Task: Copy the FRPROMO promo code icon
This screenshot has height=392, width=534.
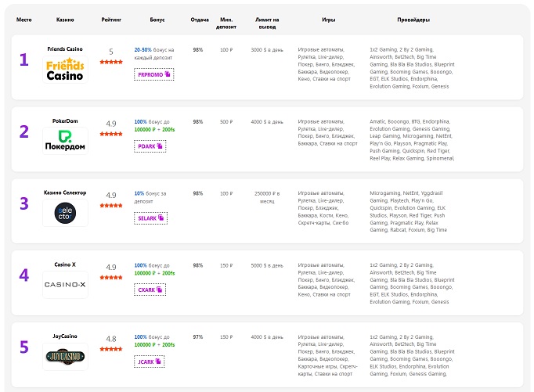Action: (168, 74)
